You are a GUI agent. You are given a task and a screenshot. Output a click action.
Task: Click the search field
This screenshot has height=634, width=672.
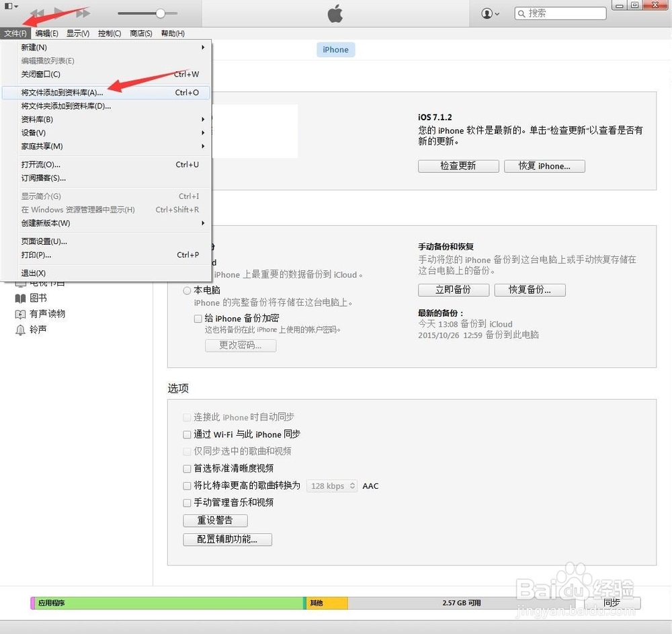(560, 13)
